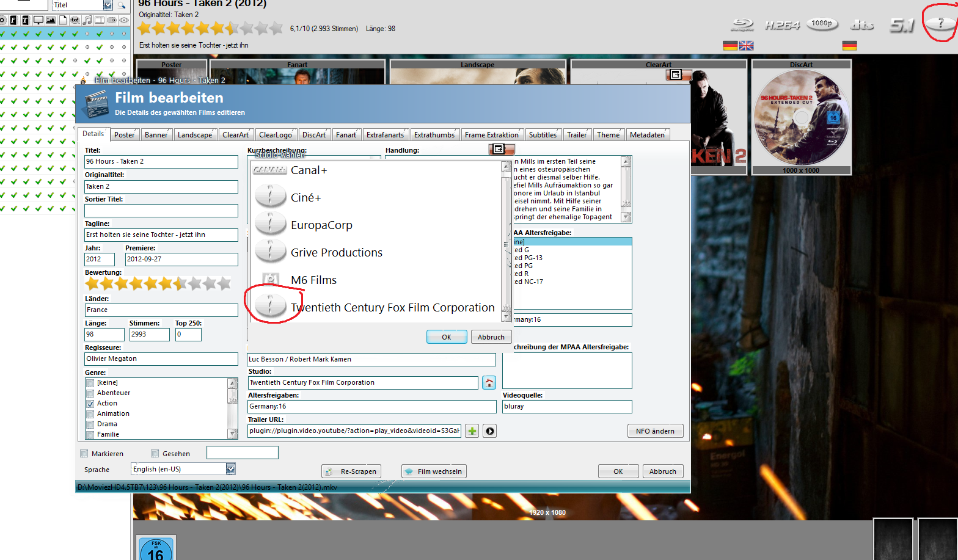Open ClearLogo tab
Viewport: 958px width, 560px height.
coord(276,135)
